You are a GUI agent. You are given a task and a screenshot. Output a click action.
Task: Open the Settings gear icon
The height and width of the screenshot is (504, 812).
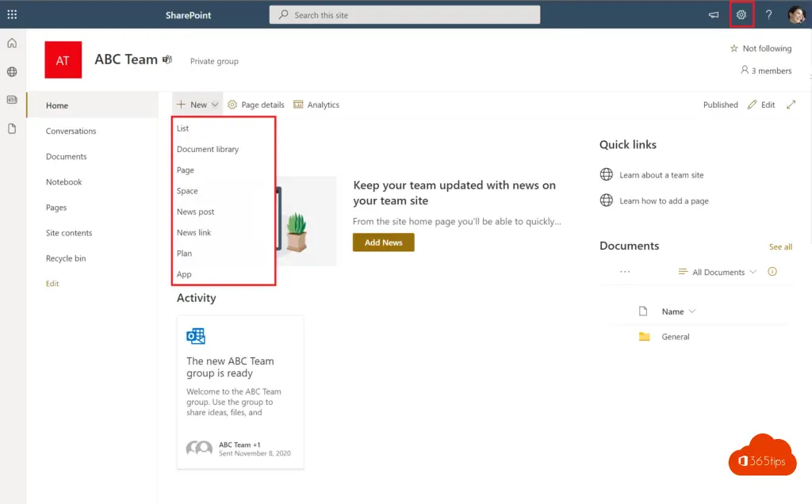[x=741, y=14]
